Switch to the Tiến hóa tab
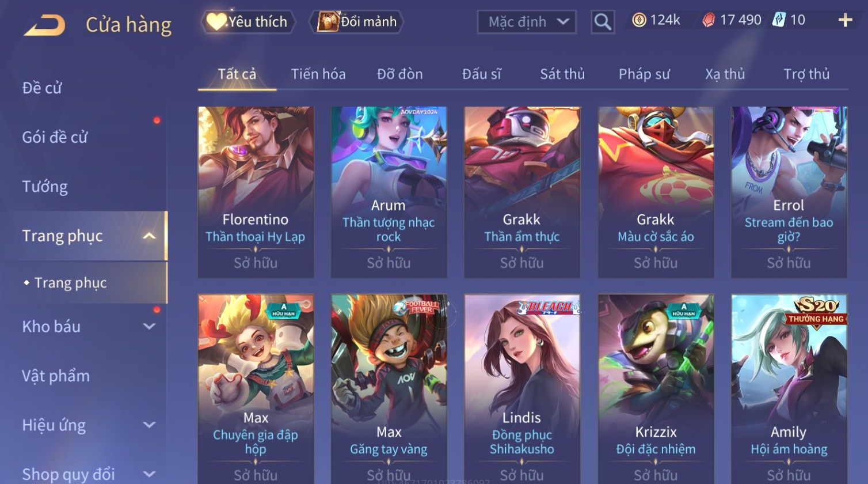The width and height of the screenshot is (868, 484). (x=318, y=74)
